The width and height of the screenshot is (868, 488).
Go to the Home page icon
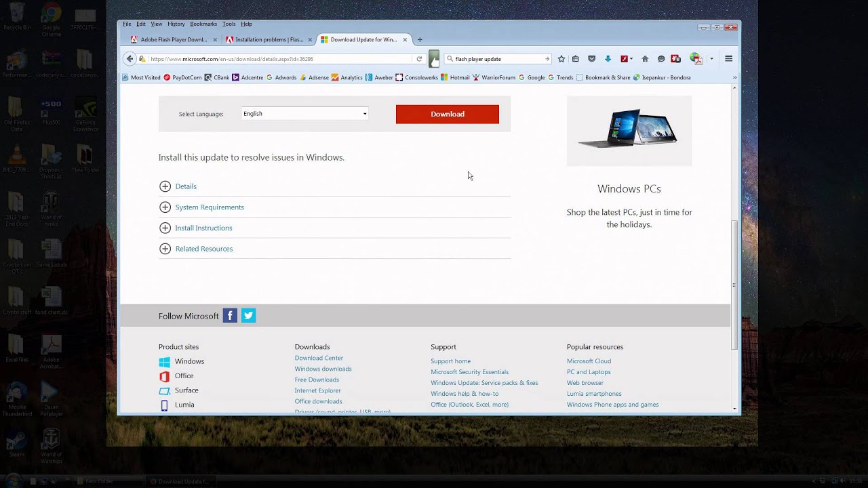point(645,59)
